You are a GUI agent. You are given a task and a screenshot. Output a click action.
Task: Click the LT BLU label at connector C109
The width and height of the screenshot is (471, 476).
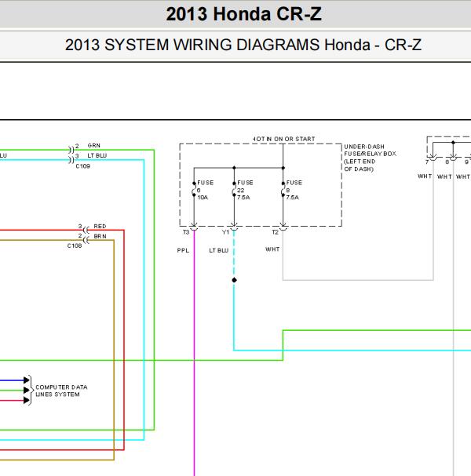point(97,155)
